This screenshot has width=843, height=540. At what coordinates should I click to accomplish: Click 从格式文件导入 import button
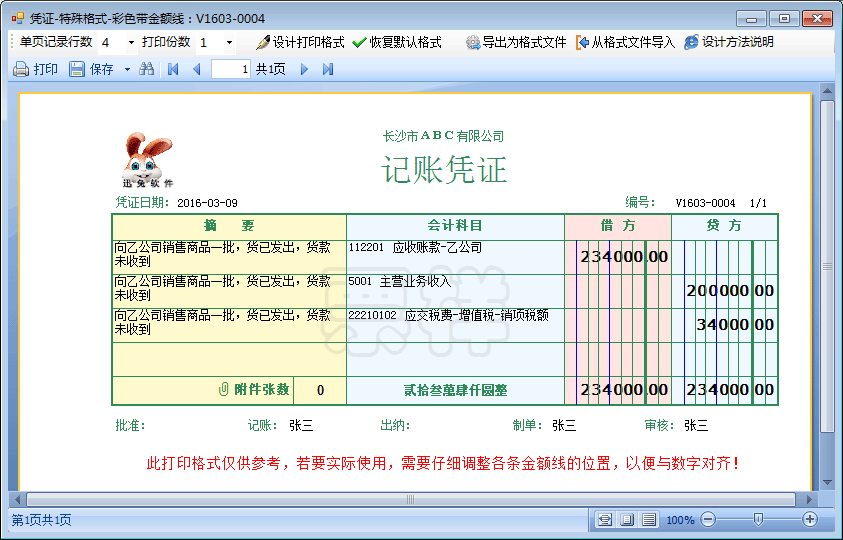coord(625,43)
